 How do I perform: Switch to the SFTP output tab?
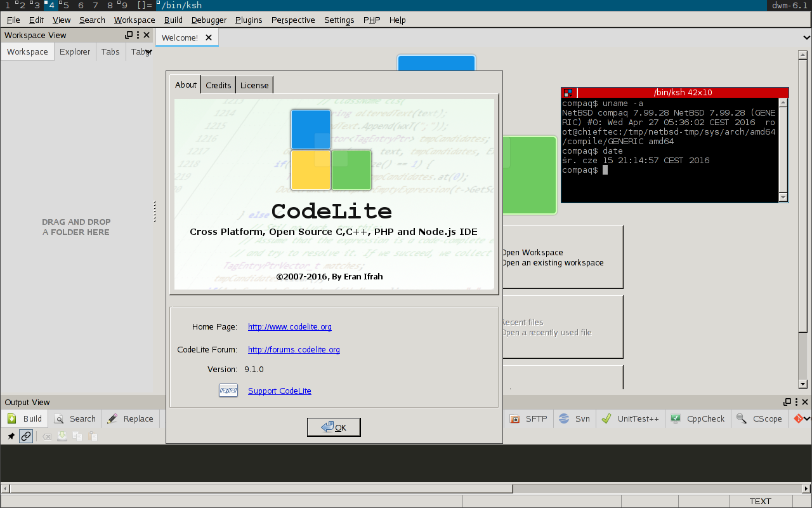pos(528,418)
